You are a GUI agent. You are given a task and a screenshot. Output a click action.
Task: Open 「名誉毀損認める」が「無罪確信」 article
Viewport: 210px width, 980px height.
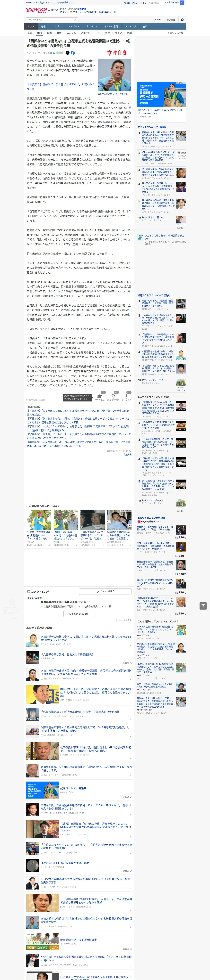click(80, 711)
